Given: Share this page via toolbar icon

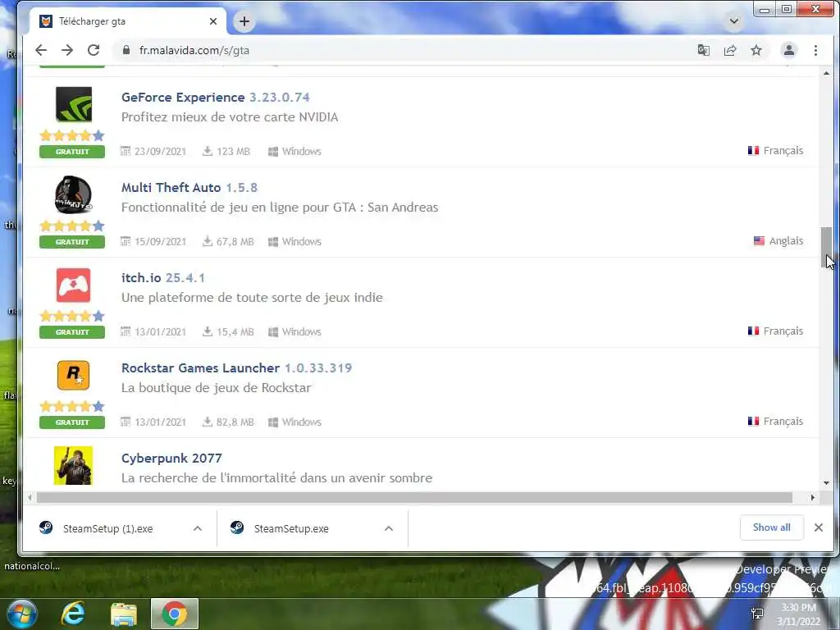Looking at the screenshot, I should coord(729,50).
